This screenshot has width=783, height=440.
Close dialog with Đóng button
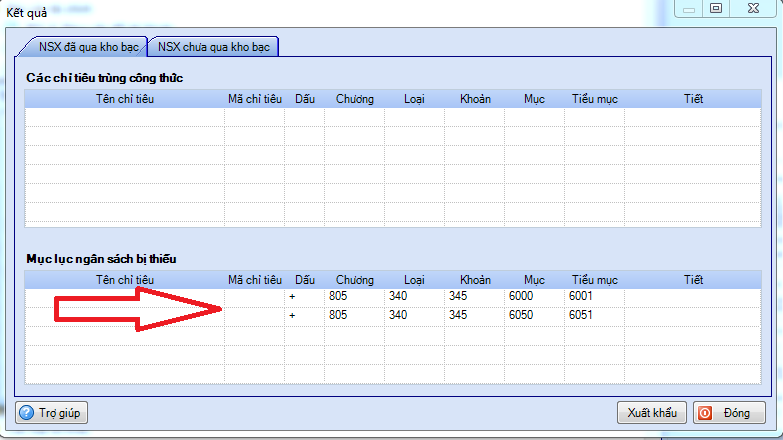[x=729, y=413]
